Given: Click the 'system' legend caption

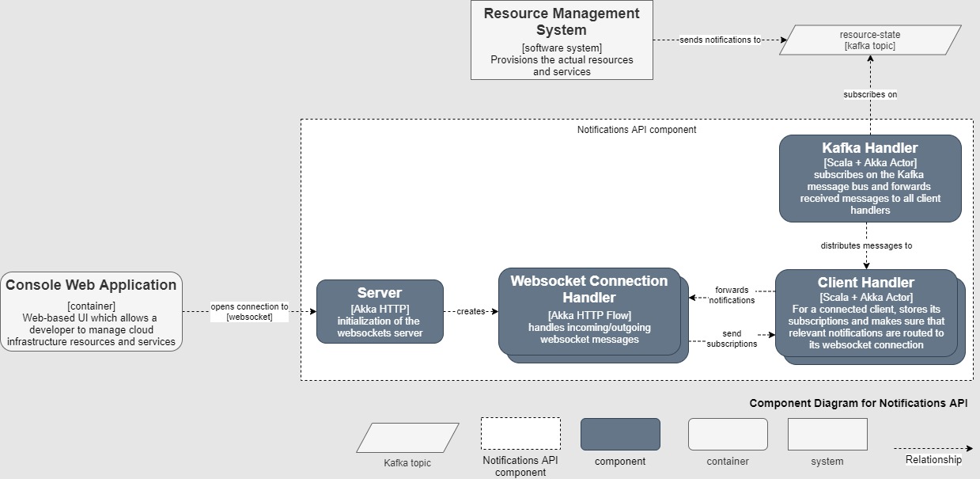Looking at the screenshot, I should 827,462.
